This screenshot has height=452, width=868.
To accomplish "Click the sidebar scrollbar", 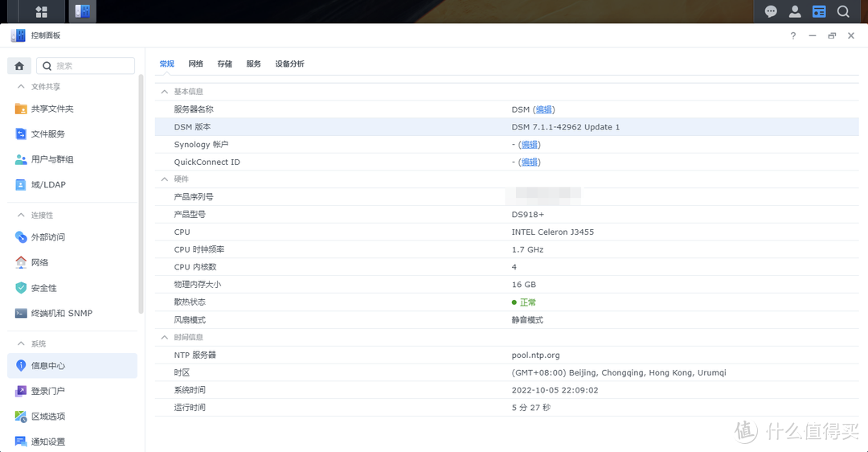I will coord(141,194).
